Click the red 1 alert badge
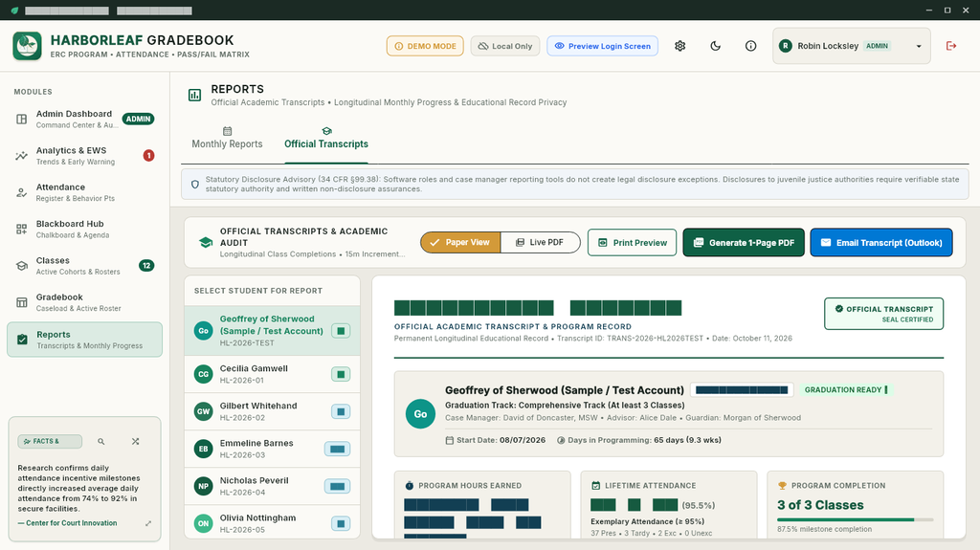This screenshot has height=550, width=980. (x=148, y=156)
